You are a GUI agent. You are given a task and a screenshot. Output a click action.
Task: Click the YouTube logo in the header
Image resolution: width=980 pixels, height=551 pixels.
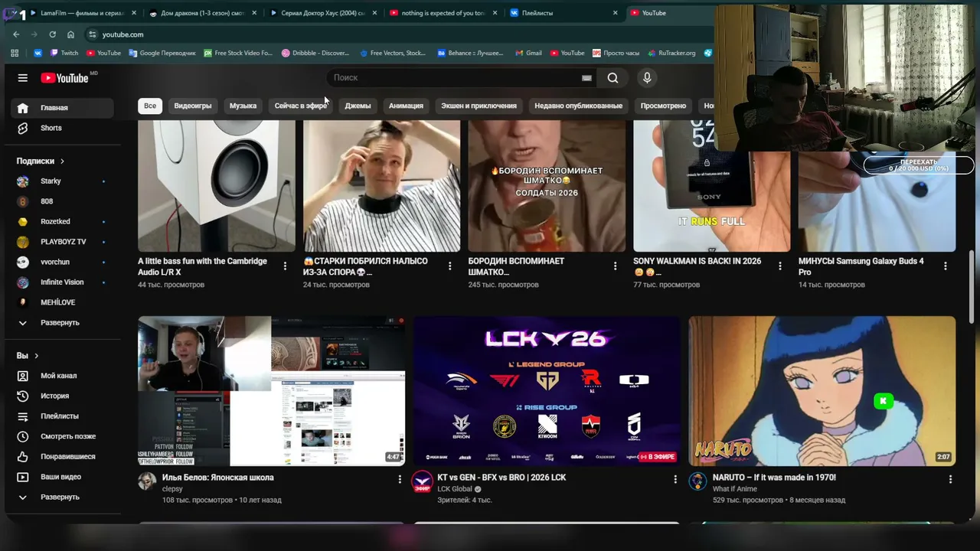(64, 77)
